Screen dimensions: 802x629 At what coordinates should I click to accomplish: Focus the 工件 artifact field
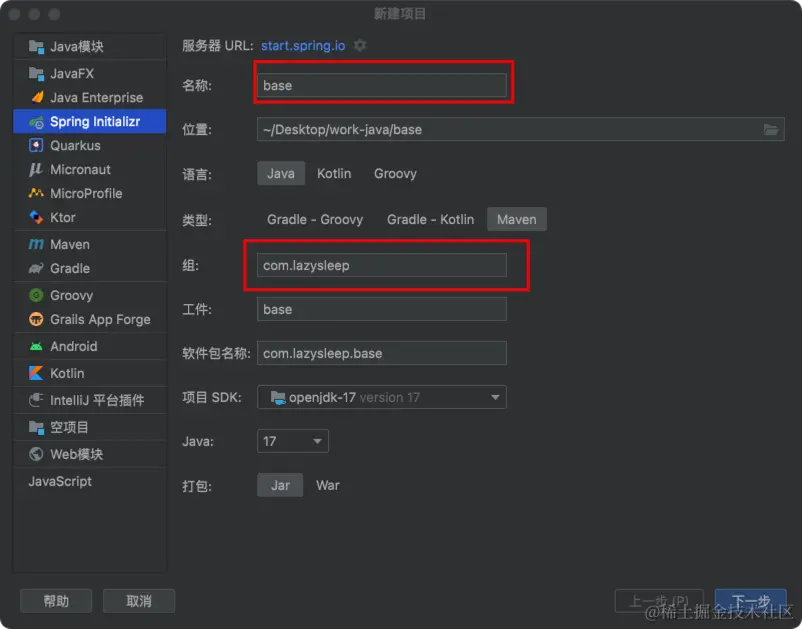382,309
